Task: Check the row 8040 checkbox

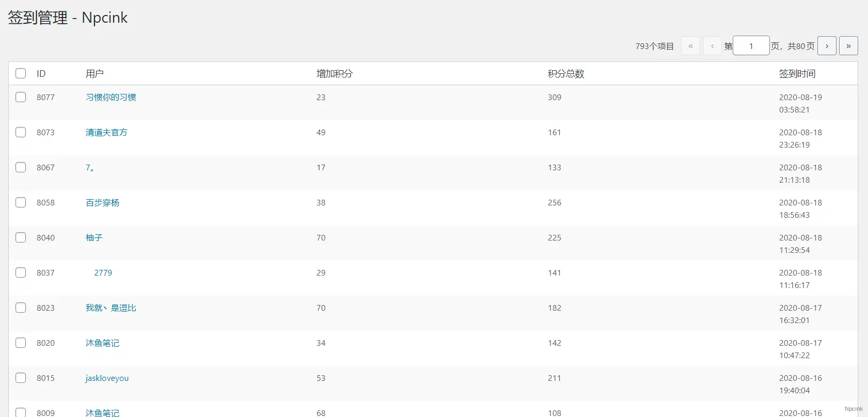Action: (21, 237)
